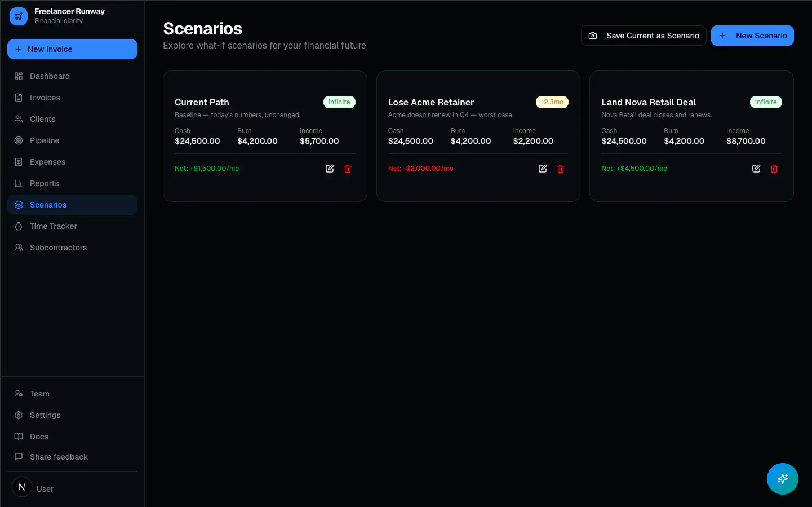
Task: Click the Time Tracker stopwatch icon
Action: tap(19, 226)
